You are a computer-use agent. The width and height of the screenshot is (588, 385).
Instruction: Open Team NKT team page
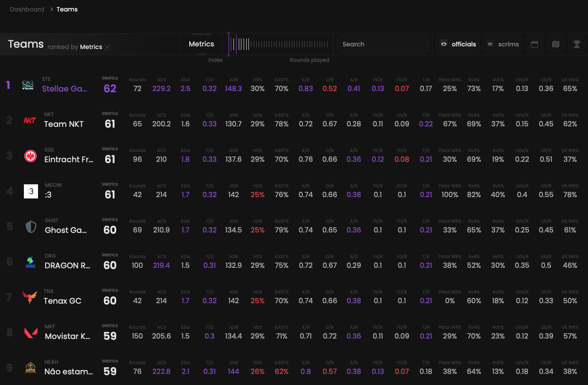tap(64, 124)
